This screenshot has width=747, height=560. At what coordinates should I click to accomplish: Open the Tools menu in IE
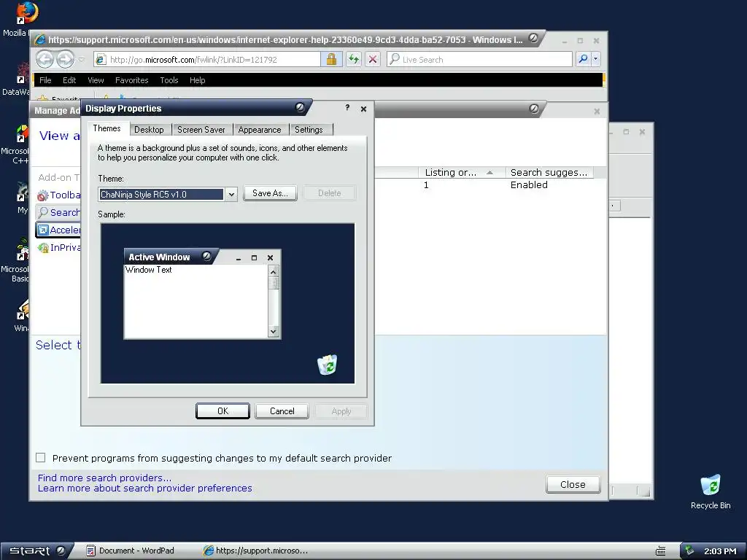pos(169,80)
